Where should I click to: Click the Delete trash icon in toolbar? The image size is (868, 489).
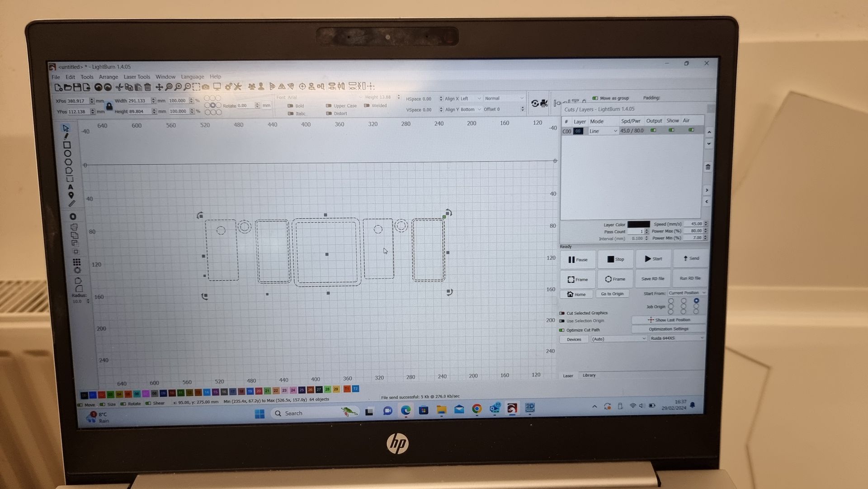147,87
